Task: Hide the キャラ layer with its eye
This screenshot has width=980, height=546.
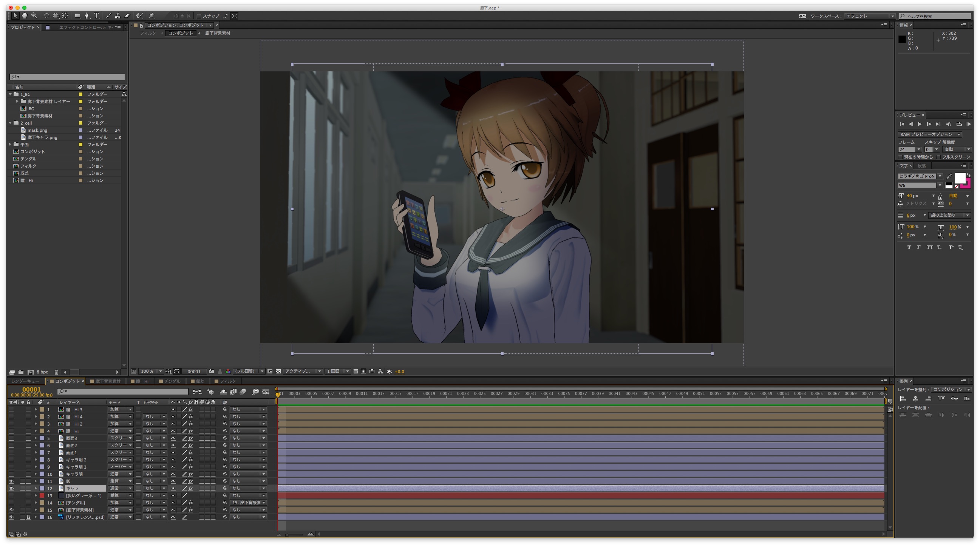Action: 11,488
